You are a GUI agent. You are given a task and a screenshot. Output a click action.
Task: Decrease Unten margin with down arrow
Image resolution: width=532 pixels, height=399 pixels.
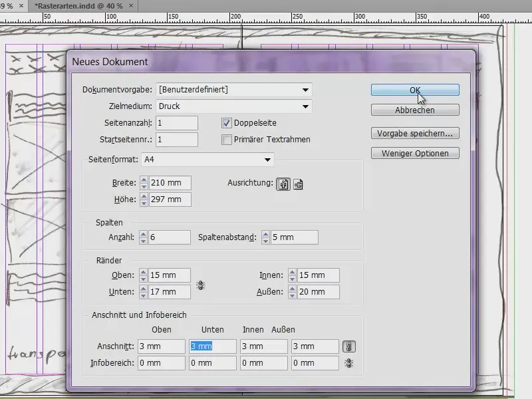(143, 295)
